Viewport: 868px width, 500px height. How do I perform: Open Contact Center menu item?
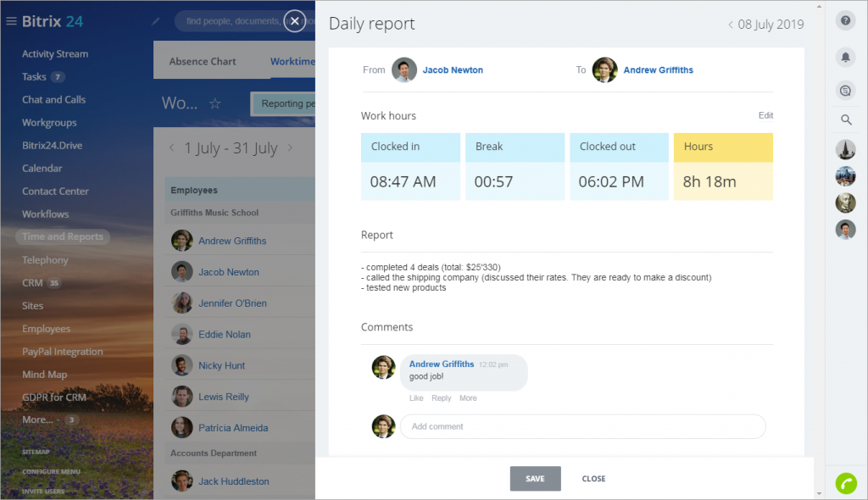coord(55,191)
